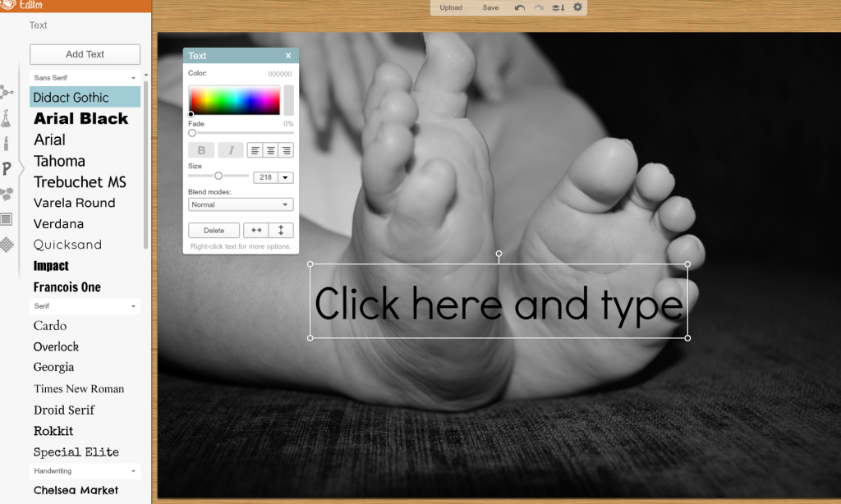This screenshot has height=504, width=841.
Task: Click the layers flatten icon
Action: (x=558, y=7)
